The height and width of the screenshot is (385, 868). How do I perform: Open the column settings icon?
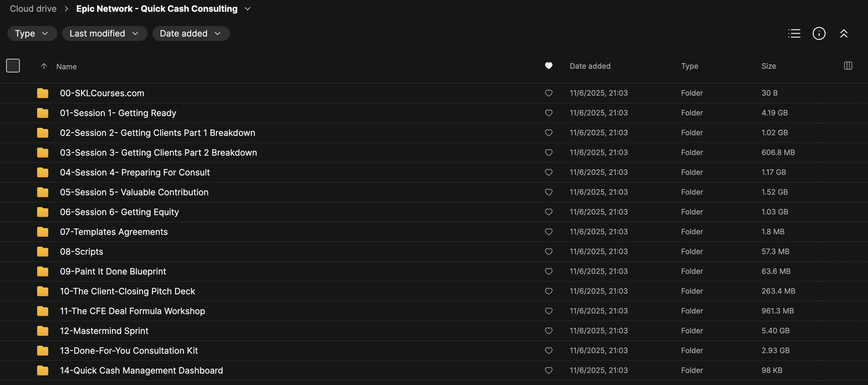(848, 66)
